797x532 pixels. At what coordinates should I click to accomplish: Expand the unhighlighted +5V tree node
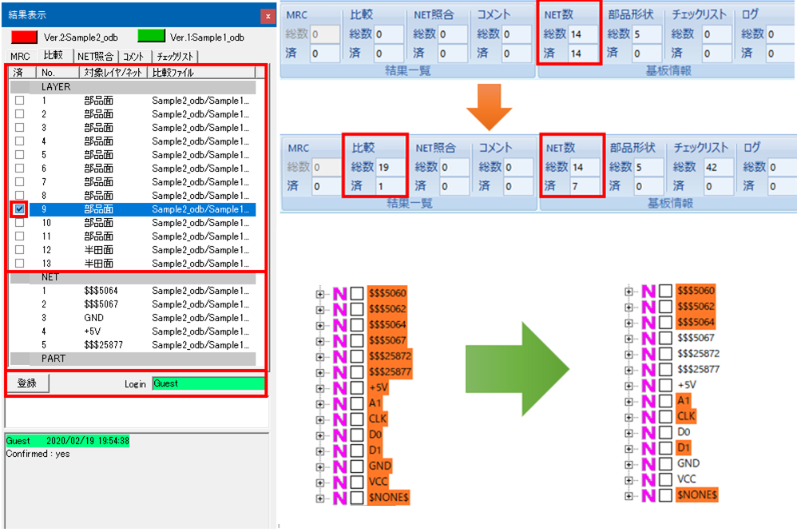[629, 385]
